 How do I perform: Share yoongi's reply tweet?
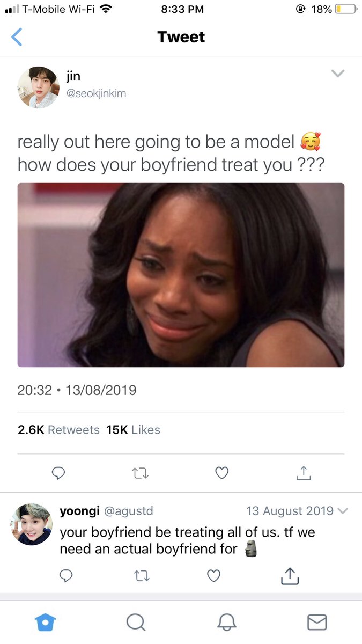point(290,575)
